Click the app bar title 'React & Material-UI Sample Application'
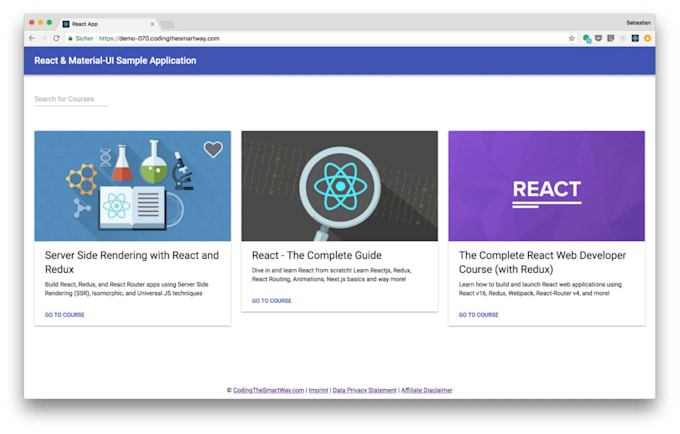Viewport: 680px width, 434px height. 115,61
